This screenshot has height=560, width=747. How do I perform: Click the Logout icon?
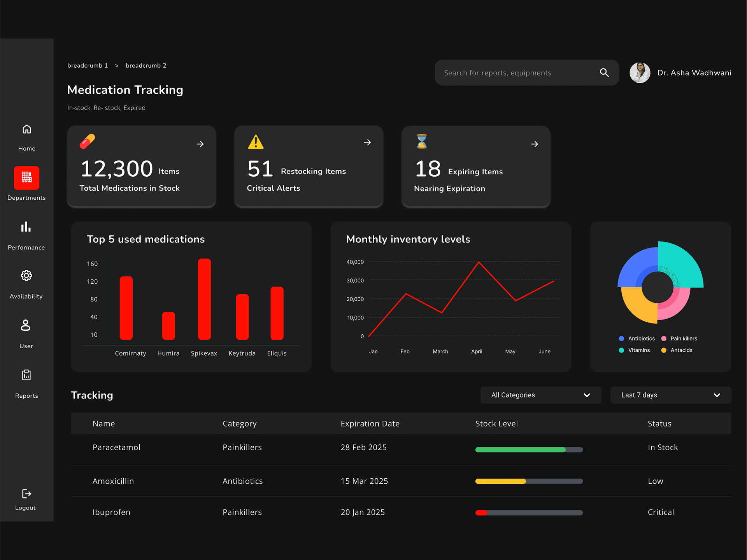(x=26, y=494)
